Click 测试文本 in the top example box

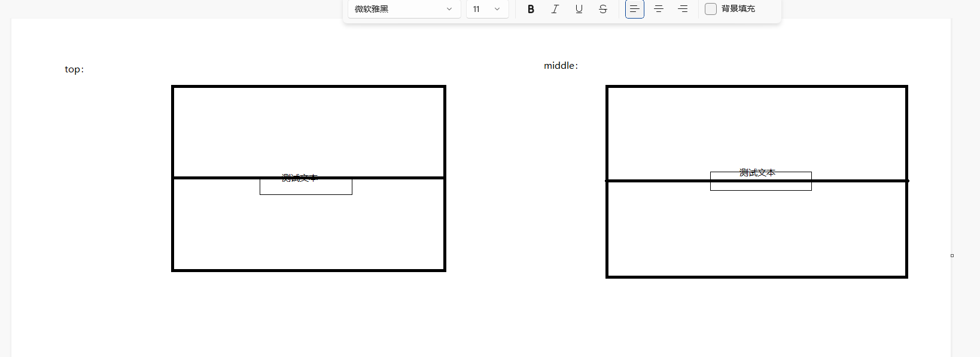(299, 178)
